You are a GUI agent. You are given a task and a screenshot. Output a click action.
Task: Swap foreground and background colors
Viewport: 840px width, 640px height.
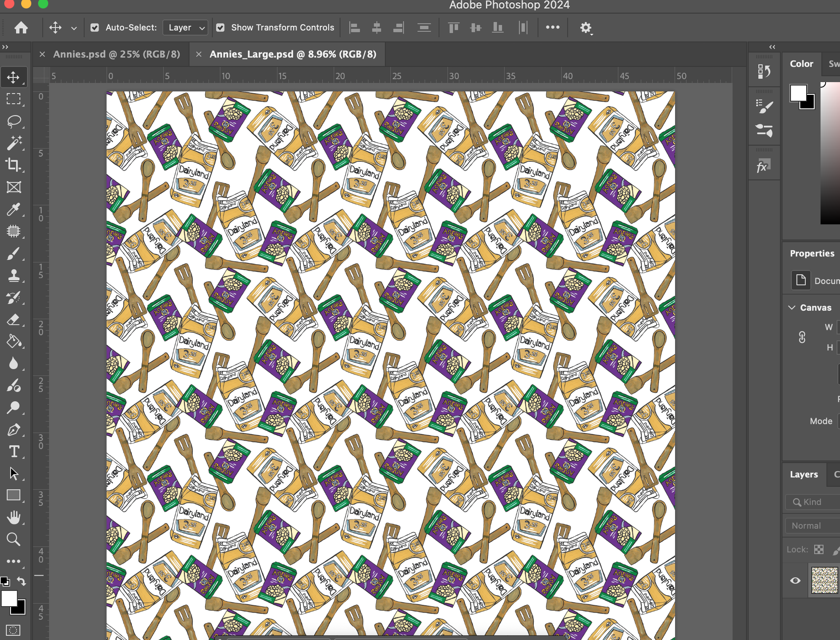click(x=21, y=581)
